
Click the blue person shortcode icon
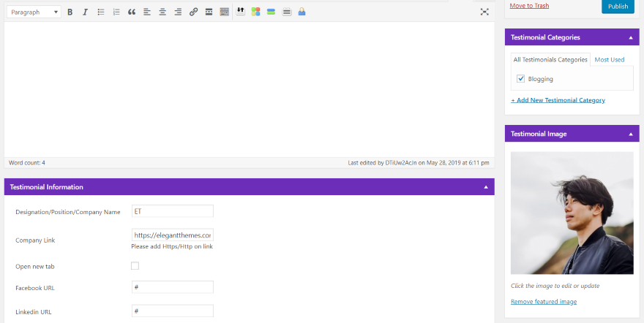[x=302, y=12]
